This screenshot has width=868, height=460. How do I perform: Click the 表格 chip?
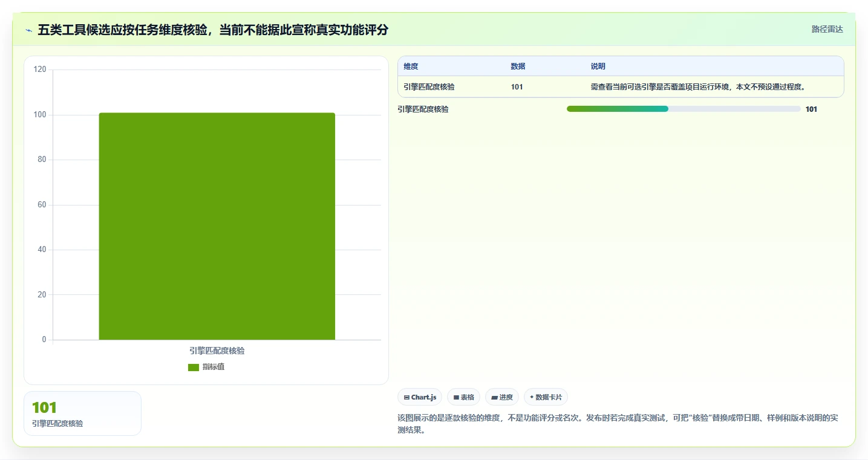click(464, 397)
